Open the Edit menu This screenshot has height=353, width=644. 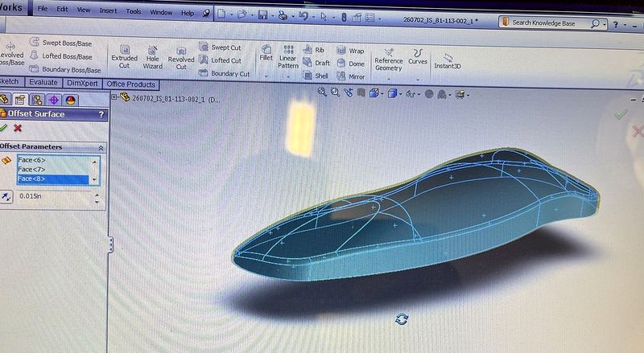click(x=62, y=9)
